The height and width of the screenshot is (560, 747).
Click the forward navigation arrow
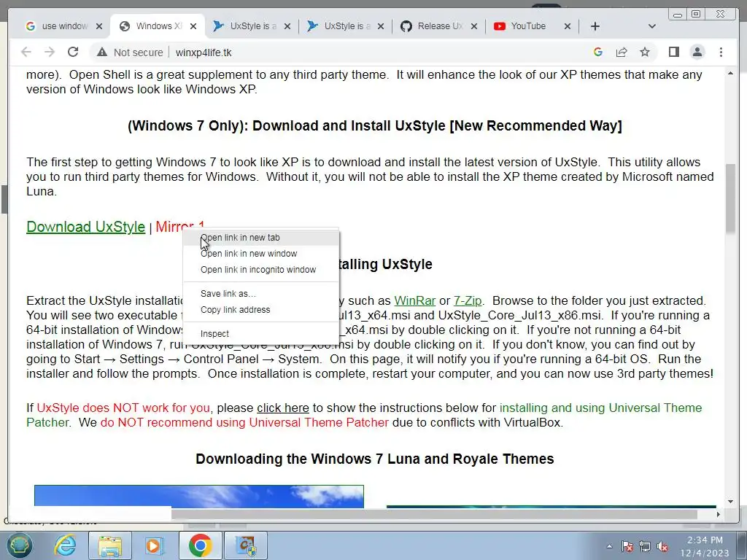pyautogui.click(x=50, y=52)
